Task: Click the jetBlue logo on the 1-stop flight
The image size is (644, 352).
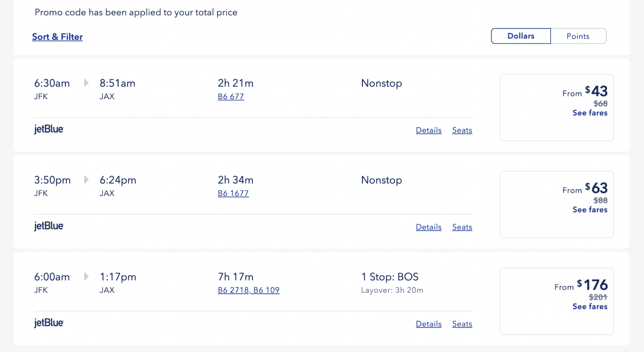Action: (x=49, y=323)
